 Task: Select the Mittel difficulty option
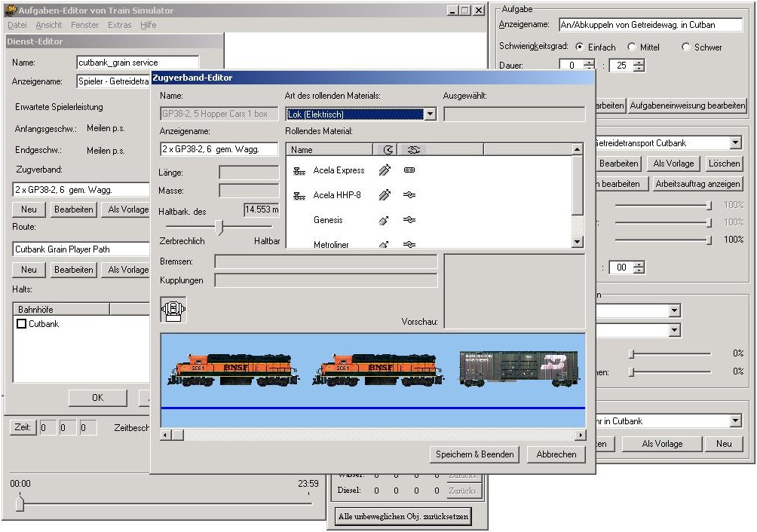632,47
